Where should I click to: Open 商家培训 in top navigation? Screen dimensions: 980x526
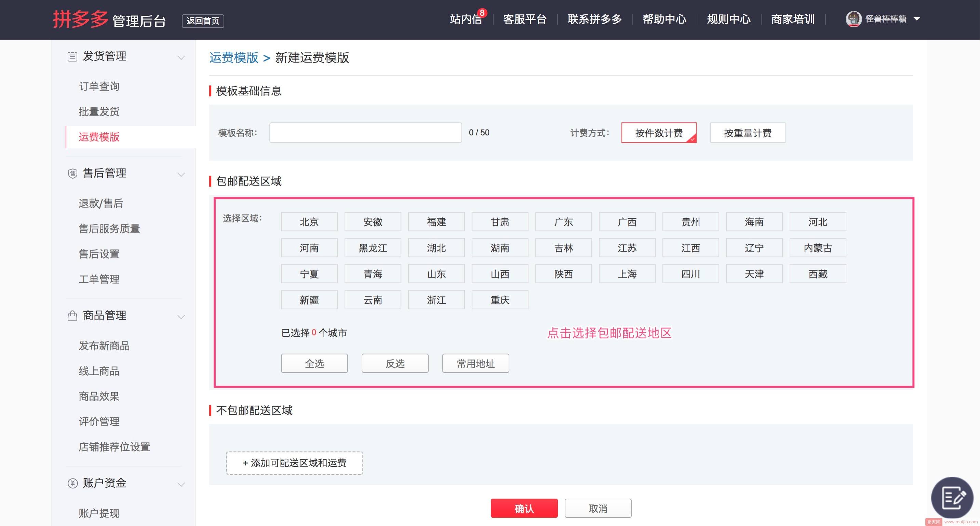793,19
